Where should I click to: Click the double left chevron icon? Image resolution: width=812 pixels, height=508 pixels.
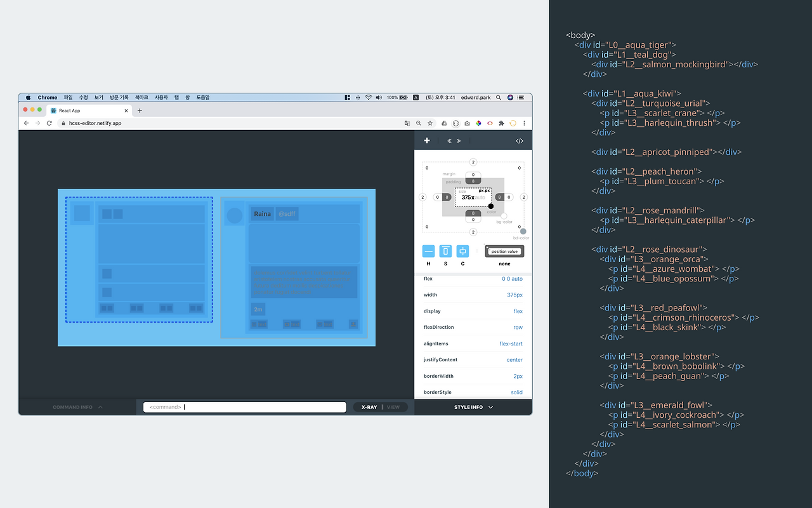[x=450, y=141]
